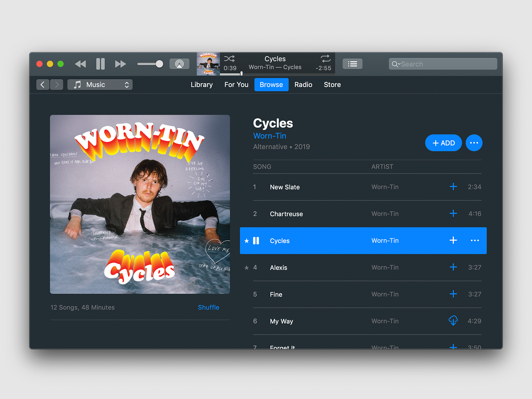Viewport: 532px width, 399px height.
Task: Switch to the For You tab
Action: (236, 84)
